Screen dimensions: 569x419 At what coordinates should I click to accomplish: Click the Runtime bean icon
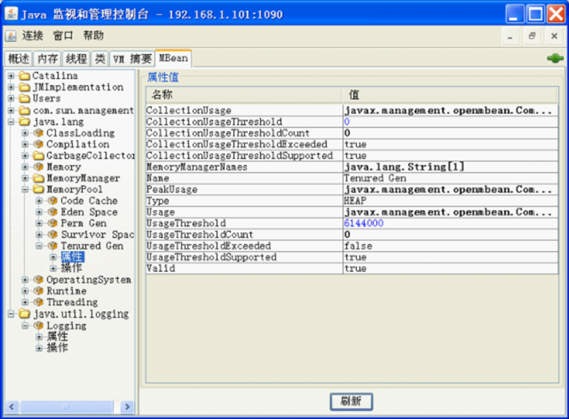point(38,291)
